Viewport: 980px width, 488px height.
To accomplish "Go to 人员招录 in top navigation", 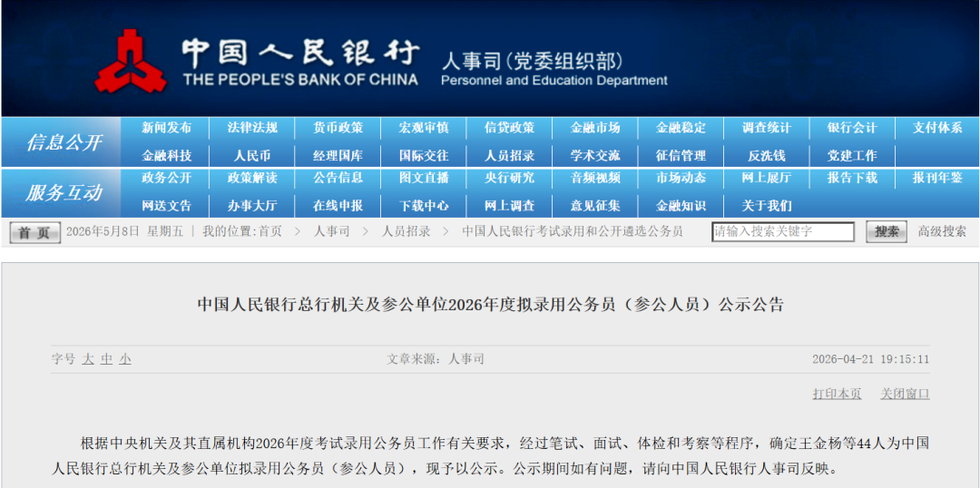I will [509, 156].
